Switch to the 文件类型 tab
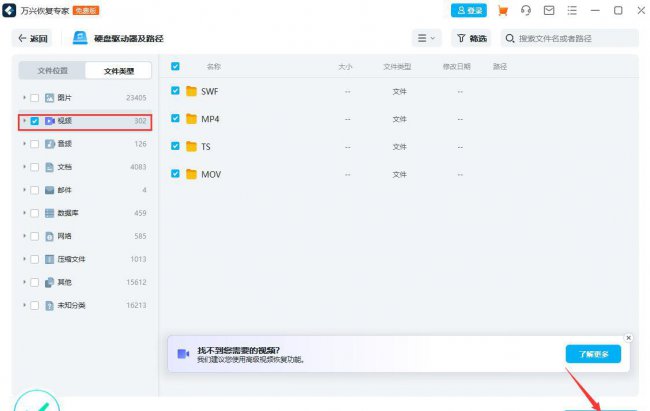650x411 pixels. pos(119,71)
